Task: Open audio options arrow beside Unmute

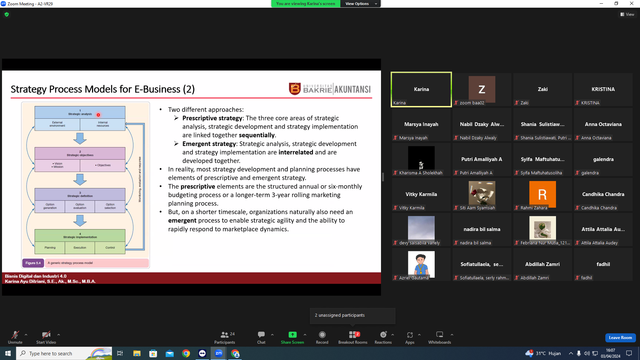Action: [x=26, y=335]
